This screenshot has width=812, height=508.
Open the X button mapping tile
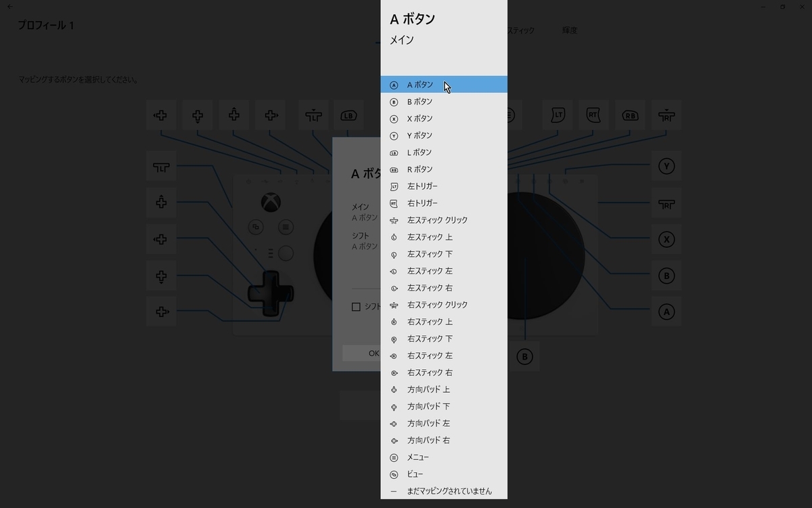(667, 239)
